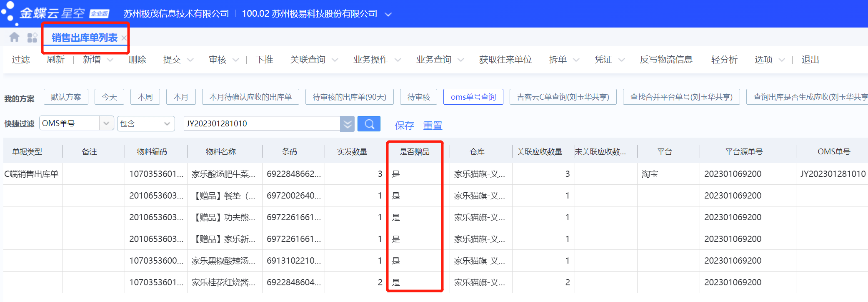
Task: Open the 拆单 menu
Action: [564, 60]
